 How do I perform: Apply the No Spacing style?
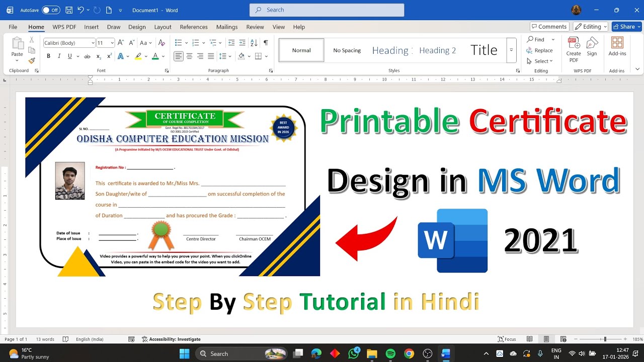point(347,50)
